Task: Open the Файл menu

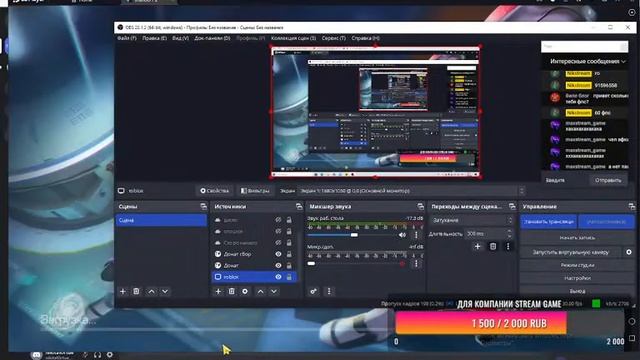Action: (x=127, y=38)
